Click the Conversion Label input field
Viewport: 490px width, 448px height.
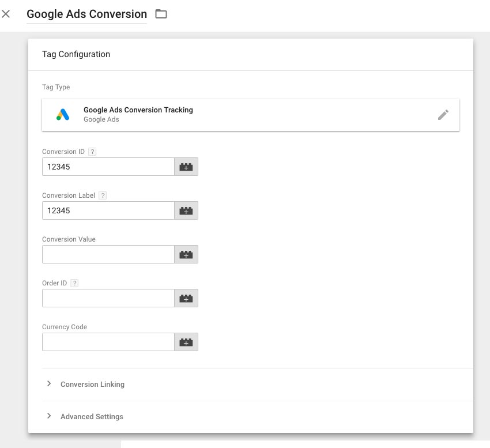point(108,210)
